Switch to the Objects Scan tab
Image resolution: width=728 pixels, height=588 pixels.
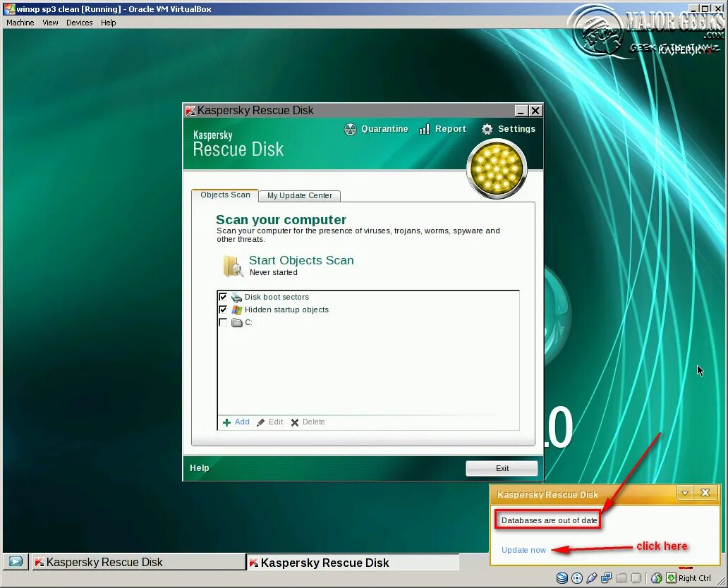(225, 195)
